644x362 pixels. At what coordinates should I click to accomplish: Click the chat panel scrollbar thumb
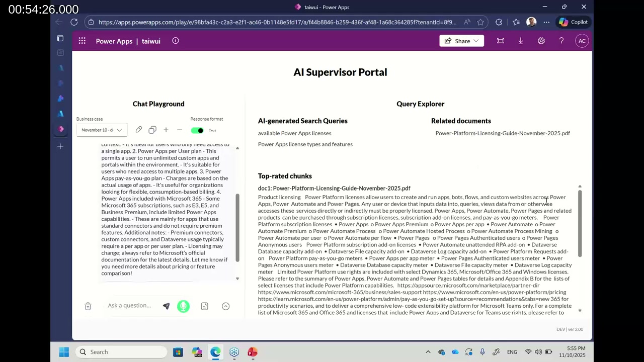point(237,227)
